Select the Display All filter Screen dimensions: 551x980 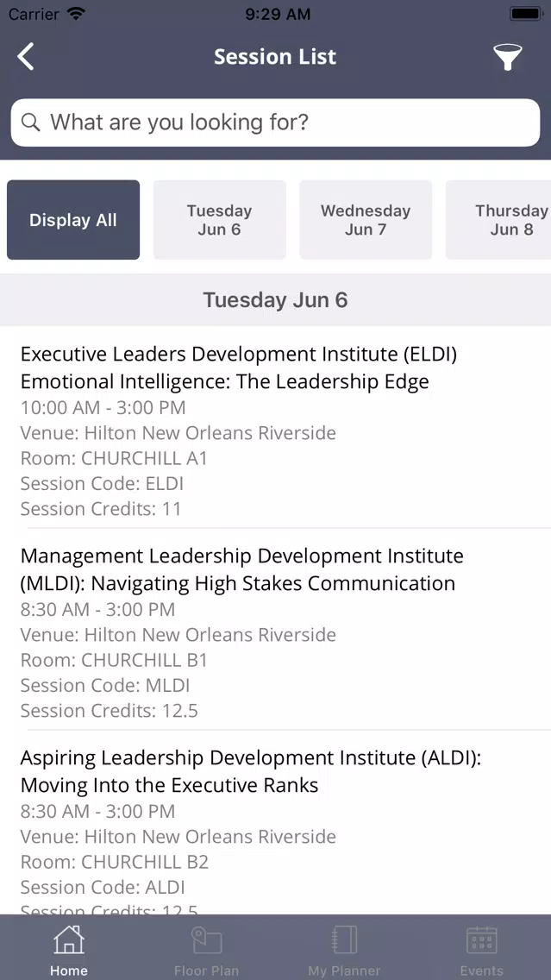(x=73, y=220)
